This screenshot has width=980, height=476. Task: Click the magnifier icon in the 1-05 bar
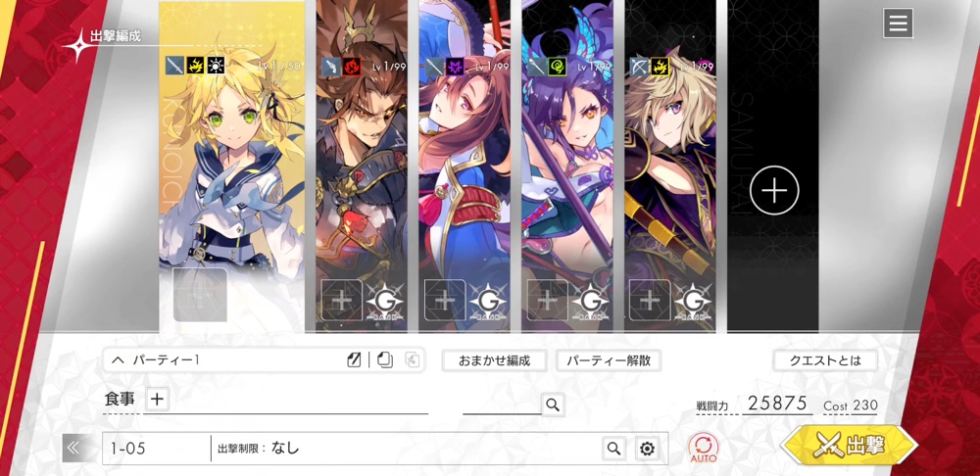pos(613,448)
